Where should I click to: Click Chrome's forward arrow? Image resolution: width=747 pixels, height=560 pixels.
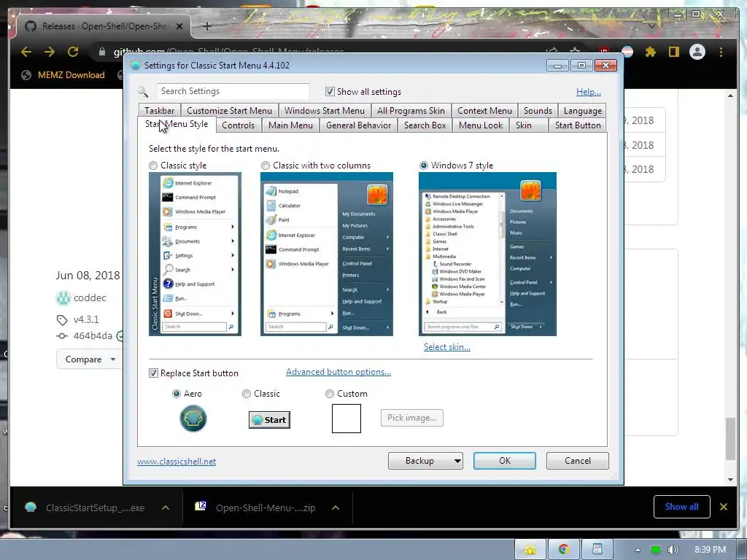(50, 52)
